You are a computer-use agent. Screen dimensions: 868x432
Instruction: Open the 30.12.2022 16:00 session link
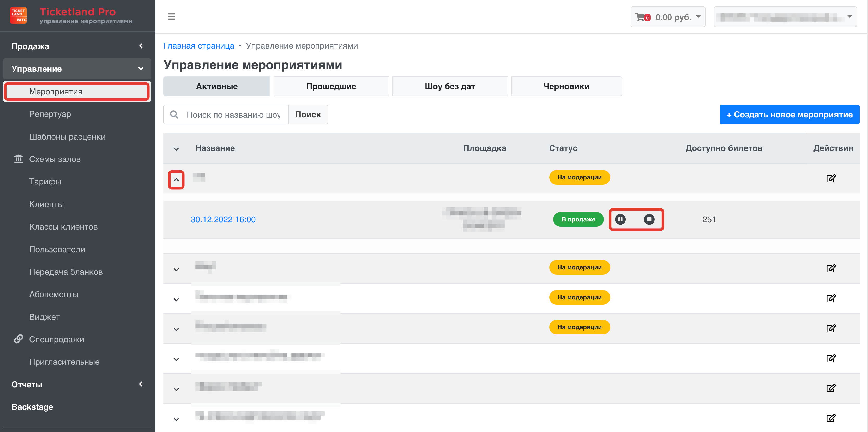click(223, 219)
